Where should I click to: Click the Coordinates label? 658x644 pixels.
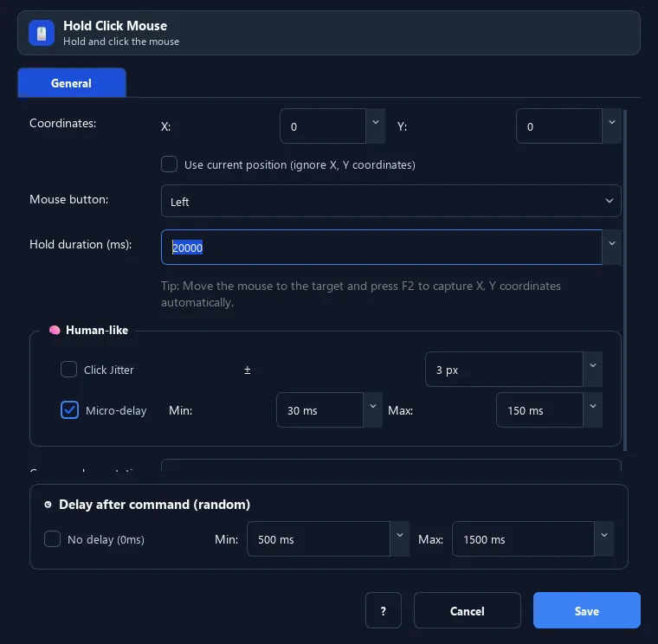pyautogui.click(x=62, y=123)
